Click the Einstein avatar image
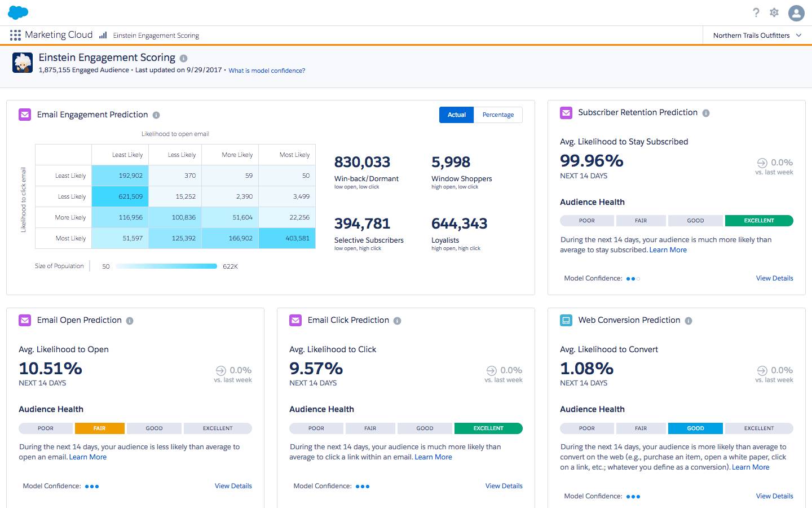812x508 pixels. tap(23, 62)
